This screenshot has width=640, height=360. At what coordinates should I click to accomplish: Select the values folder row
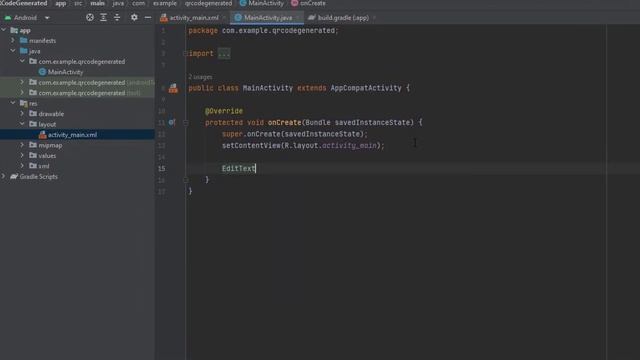77,156
